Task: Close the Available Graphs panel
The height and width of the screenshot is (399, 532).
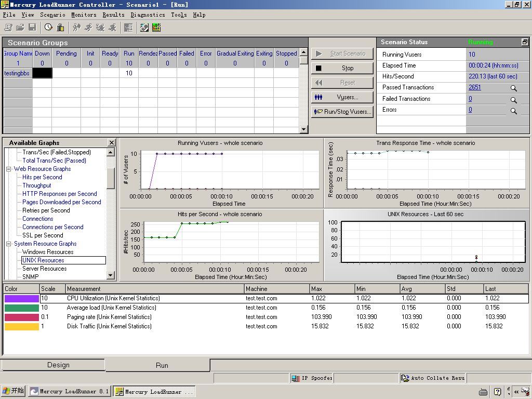Action: point(111,142)
